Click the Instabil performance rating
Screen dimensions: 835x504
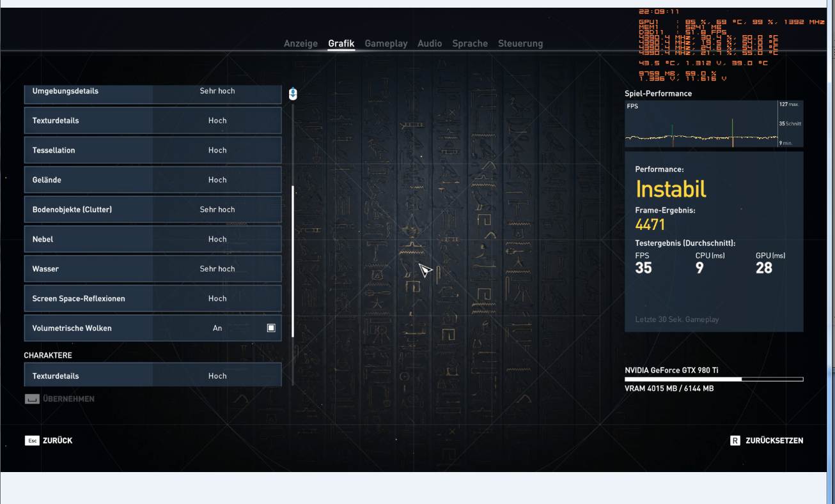click(671, 189)
